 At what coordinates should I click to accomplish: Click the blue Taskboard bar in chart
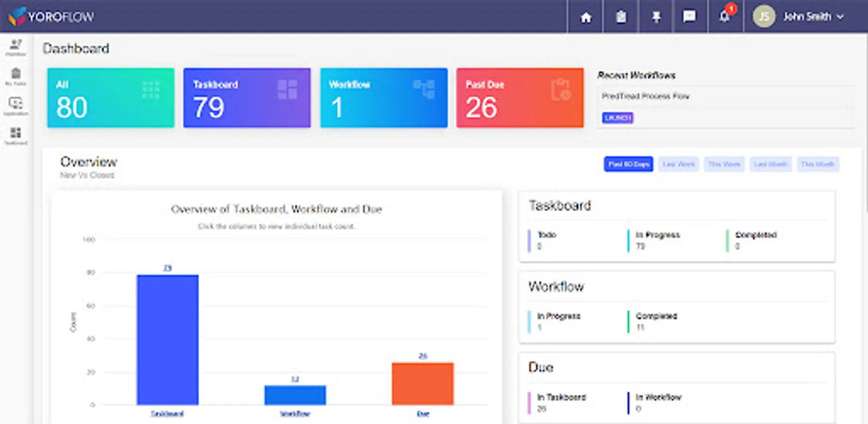168,340
